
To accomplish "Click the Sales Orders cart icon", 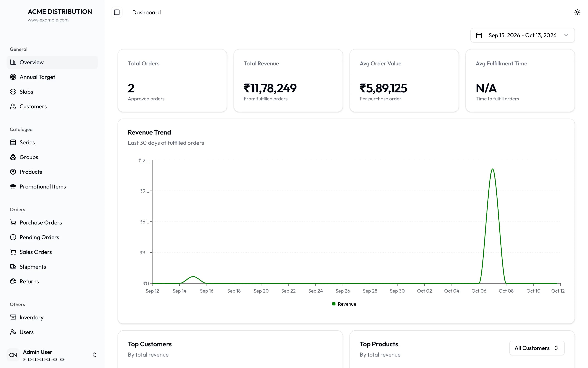I will pos(13,252).
